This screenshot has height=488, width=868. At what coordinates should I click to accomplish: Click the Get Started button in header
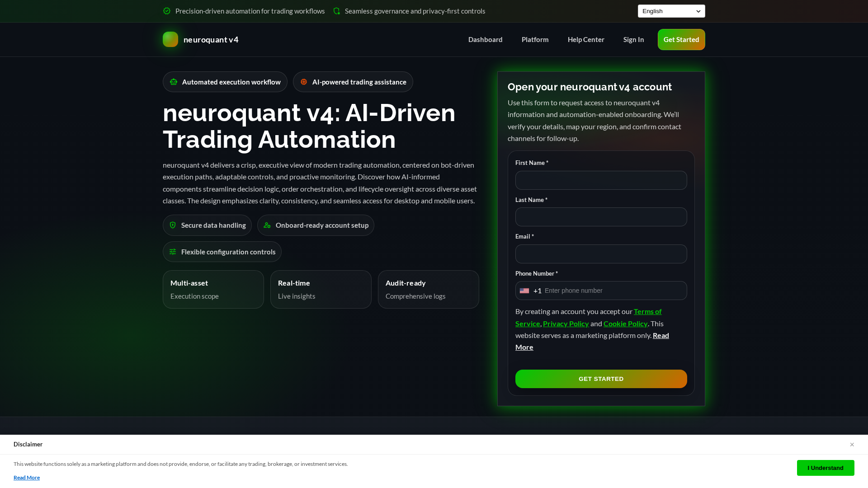(681, 39)
